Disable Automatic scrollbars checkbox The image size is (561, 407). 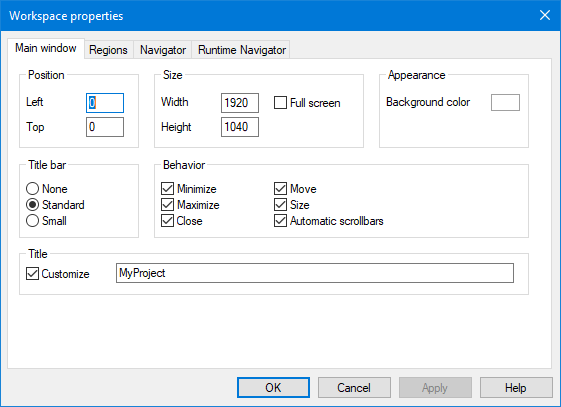[280, 221]
